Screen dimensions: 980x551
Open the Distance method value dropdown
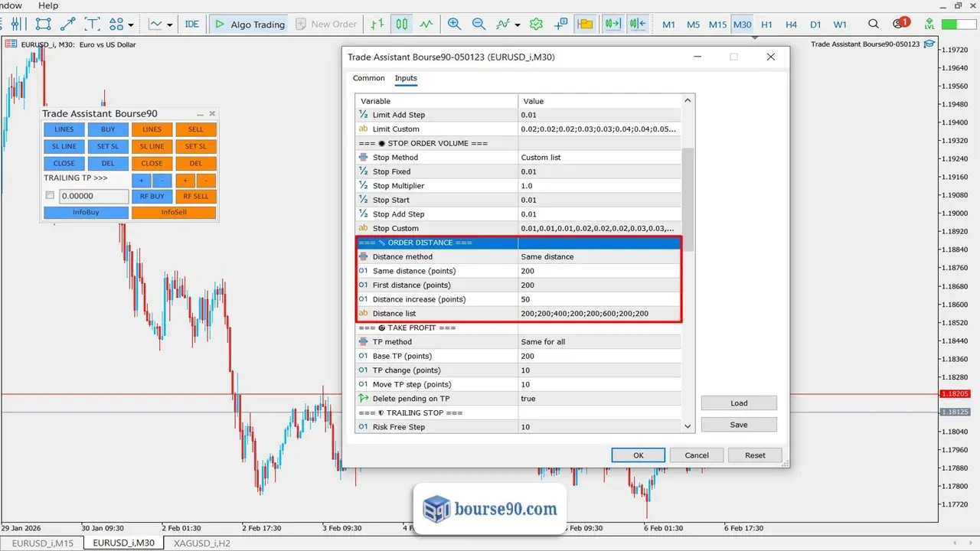[599, 256]
